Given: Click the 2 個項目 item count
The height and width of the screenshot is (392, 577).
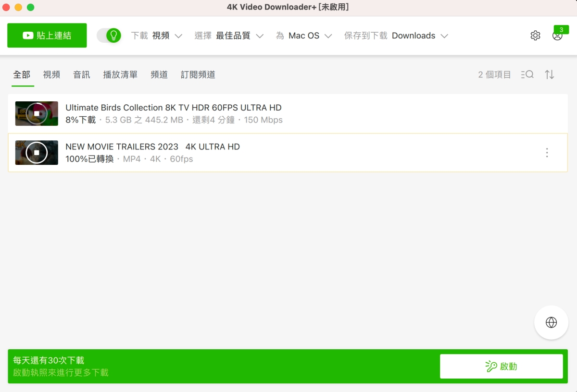Looking at the screenshot, I should pyautogui.click(x=494, y=74).
